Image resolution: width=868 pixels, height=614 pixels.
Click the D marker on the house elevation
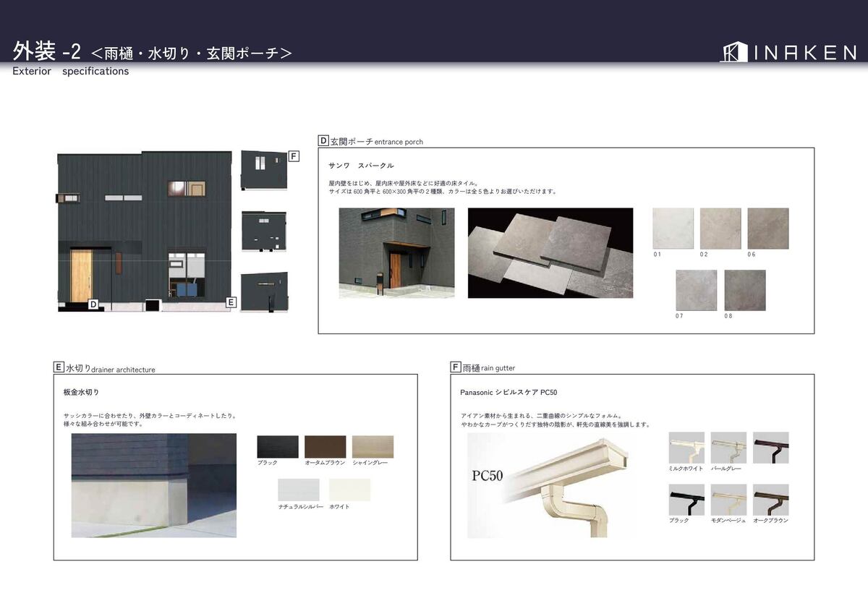(x=93, y=304)
